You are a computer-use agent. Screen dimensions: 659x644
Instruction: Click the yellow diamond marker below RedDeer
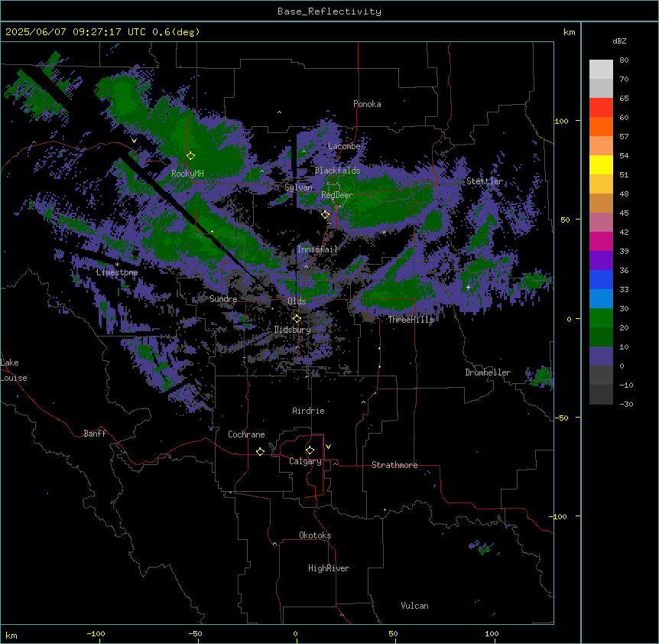point(325,214)
